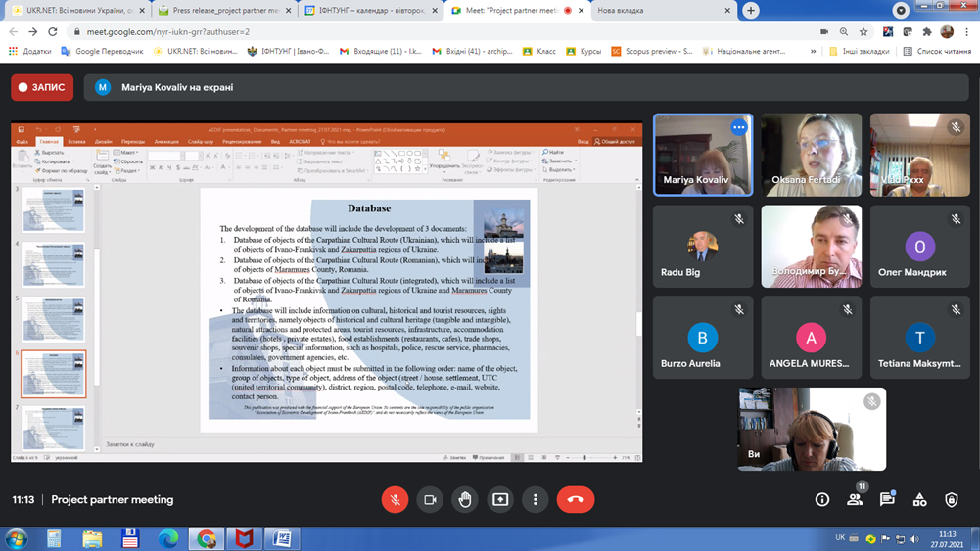Open host controls shield icon
The width and height of the screenshot is (980, 551).
(x=952, y=500)
